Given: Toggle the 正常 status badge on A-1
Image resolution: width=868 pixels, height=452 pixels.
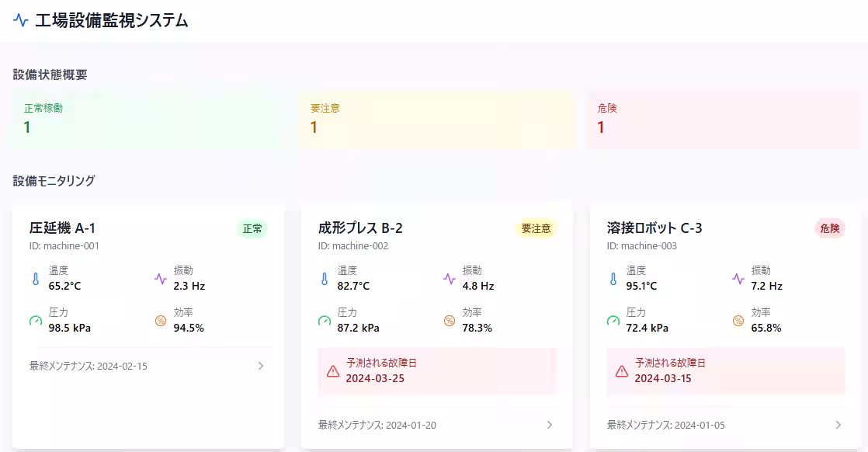Looking at the screenshot, I should (x=251, y=228).
